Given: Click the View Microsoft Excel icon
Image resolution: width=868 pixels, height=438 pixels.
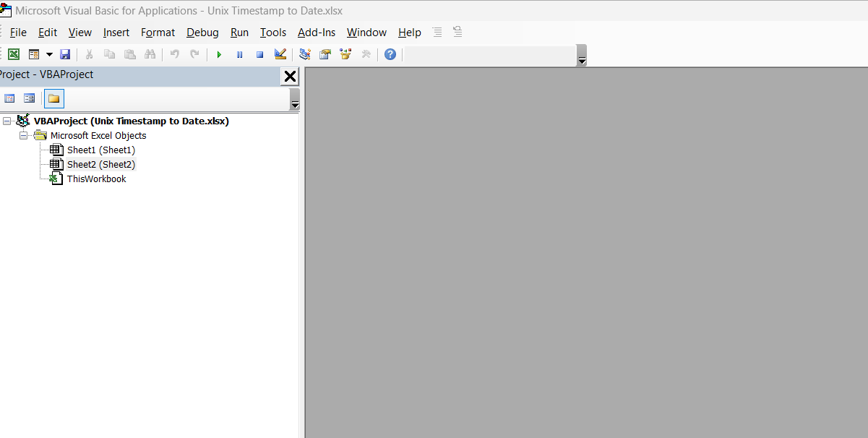Looking at the screenshot, I should [x=14, y=54].
